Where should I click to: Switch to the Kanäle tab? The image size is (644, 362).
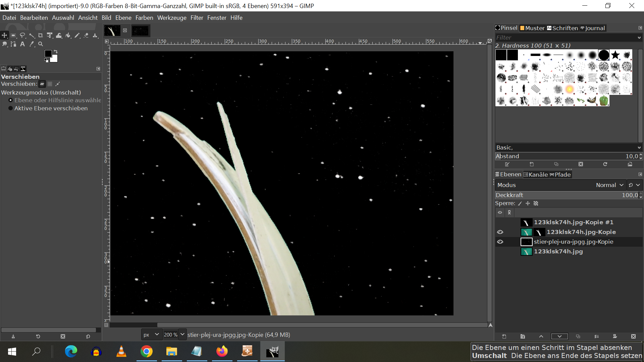[x=536, y=174]
